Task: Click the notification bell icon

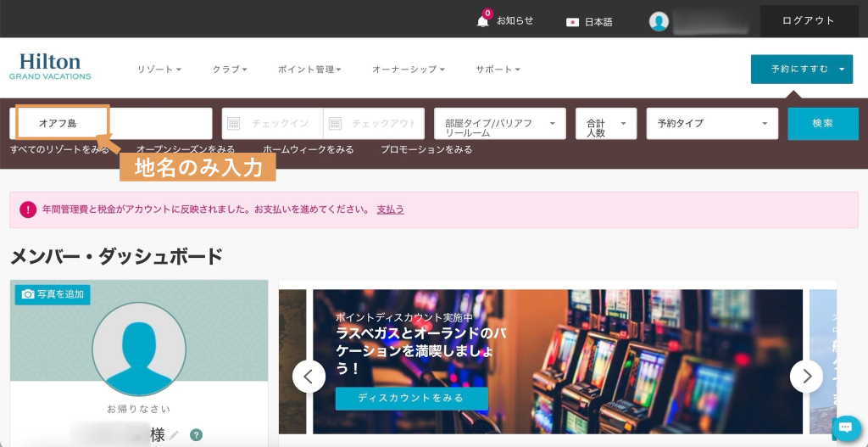Action: (x=483, y=21)
